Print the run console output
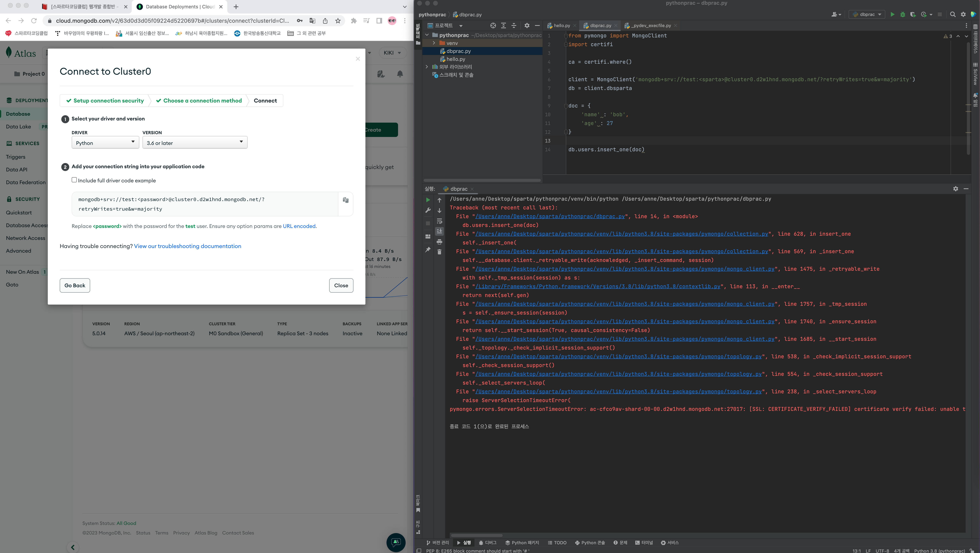Viewport: 980px width, 553px height. [x=439, y=242]
